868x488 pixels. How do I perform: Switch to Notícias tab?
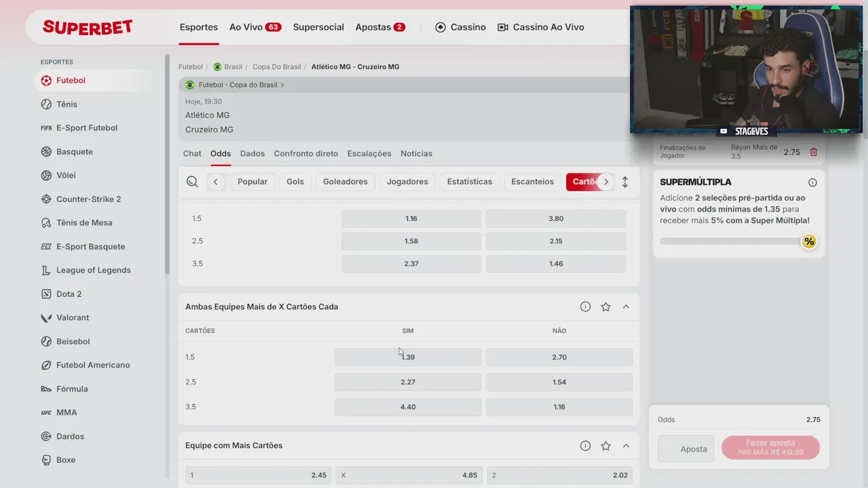point(416,154)
